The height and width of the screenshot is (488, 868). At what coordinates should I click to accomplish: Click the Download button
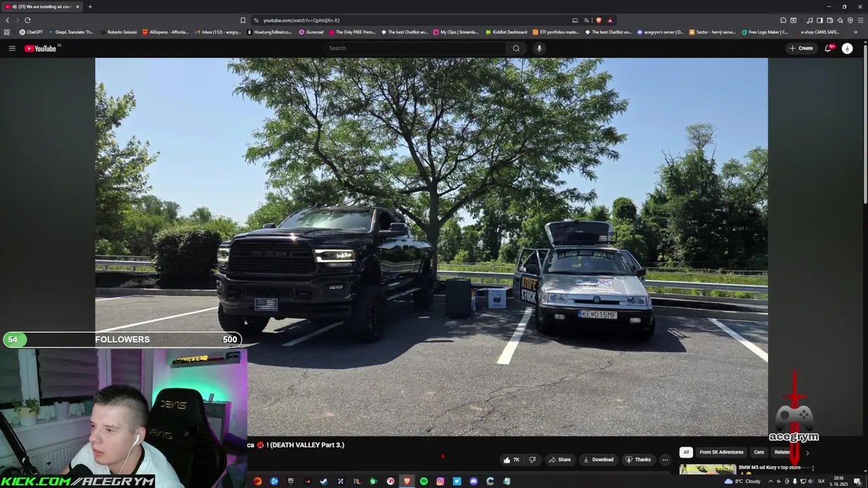click(598, 460)
